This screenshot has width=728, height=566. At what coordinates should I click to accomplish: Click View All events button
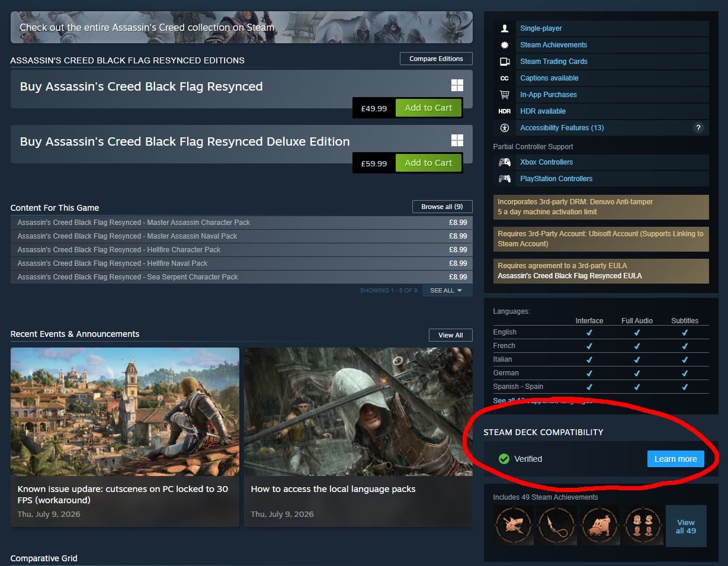(450, 335)
